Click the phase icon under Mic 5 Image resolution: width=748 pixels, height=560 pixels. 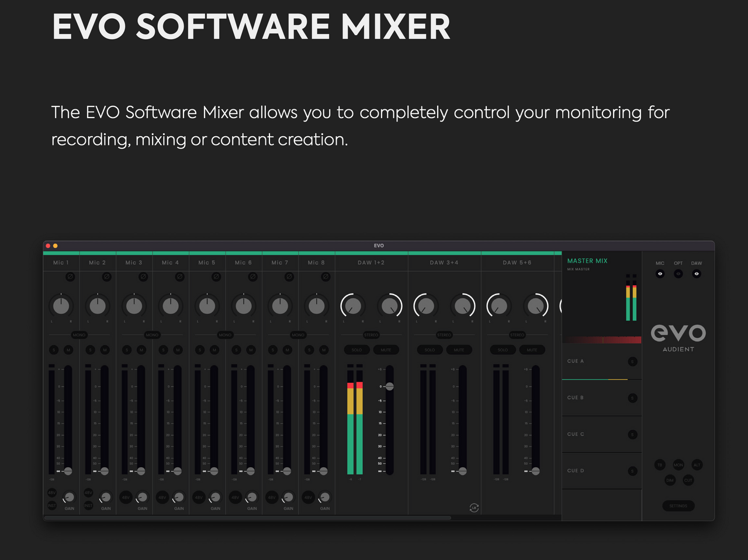click(216, 276)
